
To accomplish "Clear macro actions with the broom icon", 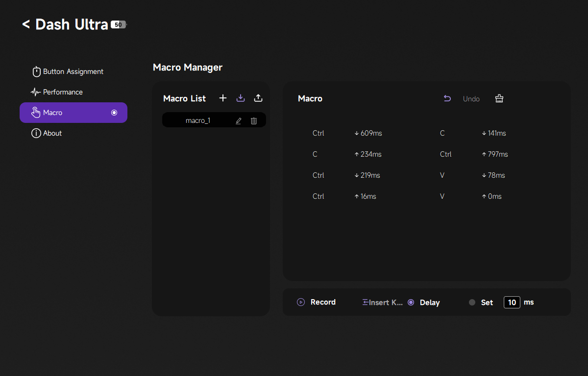I will pos(499,98).
